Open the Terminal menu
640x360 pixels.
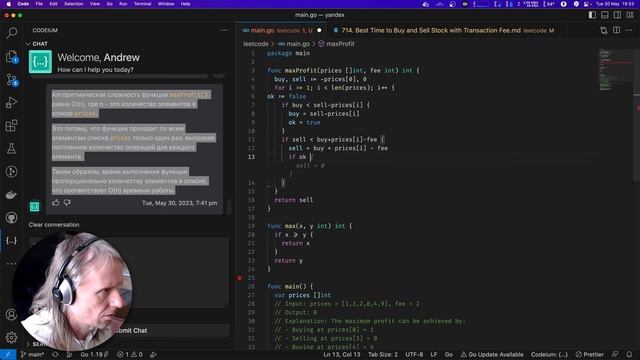point(142,4)
